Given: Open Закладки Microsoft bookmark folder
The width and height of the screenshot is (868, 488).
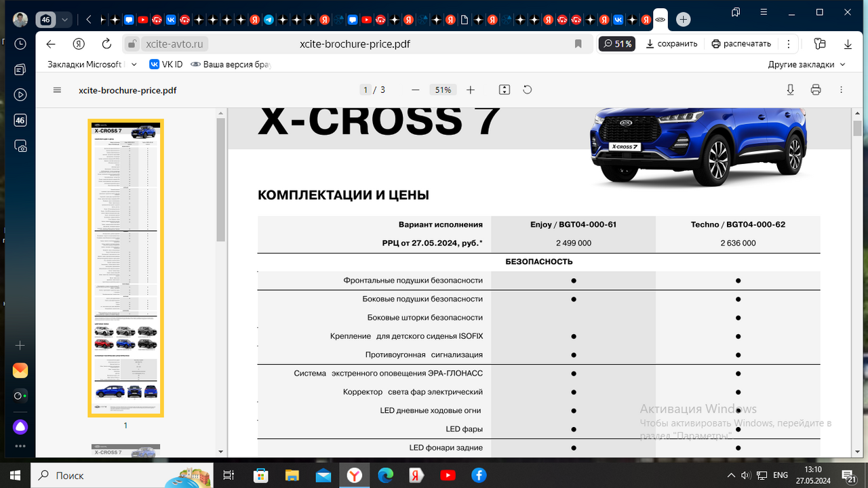Looking at the screenshot, I should [x=85, y=64].
